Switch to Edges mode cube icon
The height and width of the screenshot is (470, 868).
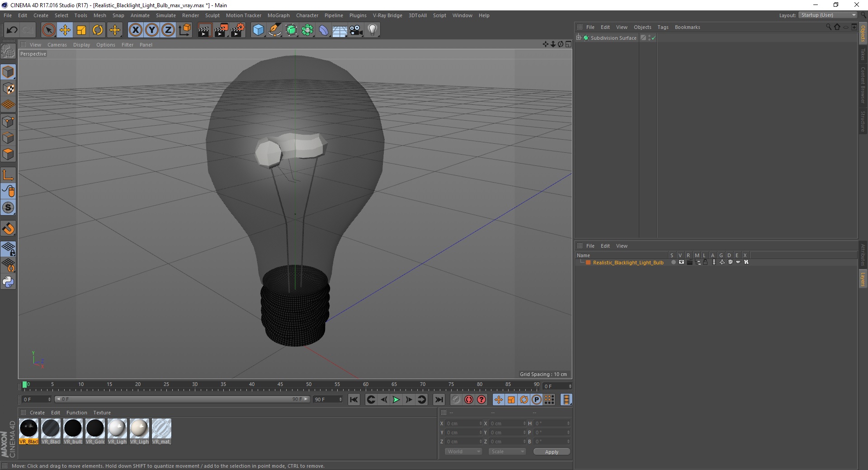[8, 137]
